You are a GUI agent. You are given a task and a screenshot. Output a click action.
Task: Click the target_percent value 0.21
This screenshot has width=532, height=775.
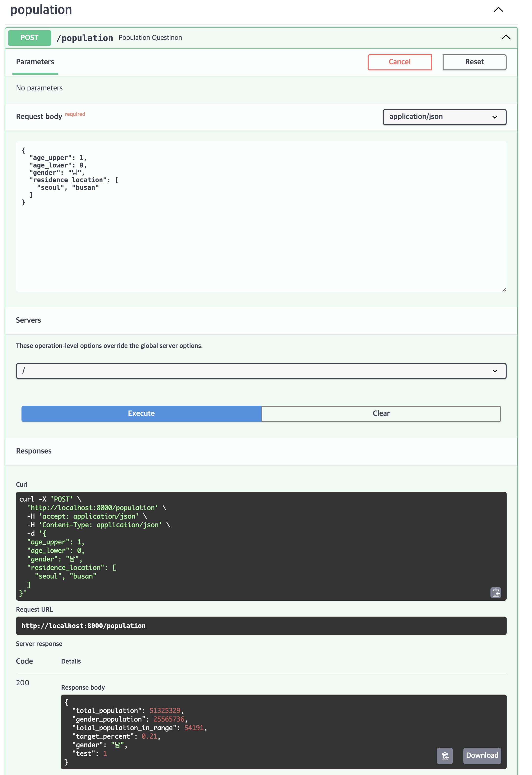pyautogui.click(x=149, y=736)
